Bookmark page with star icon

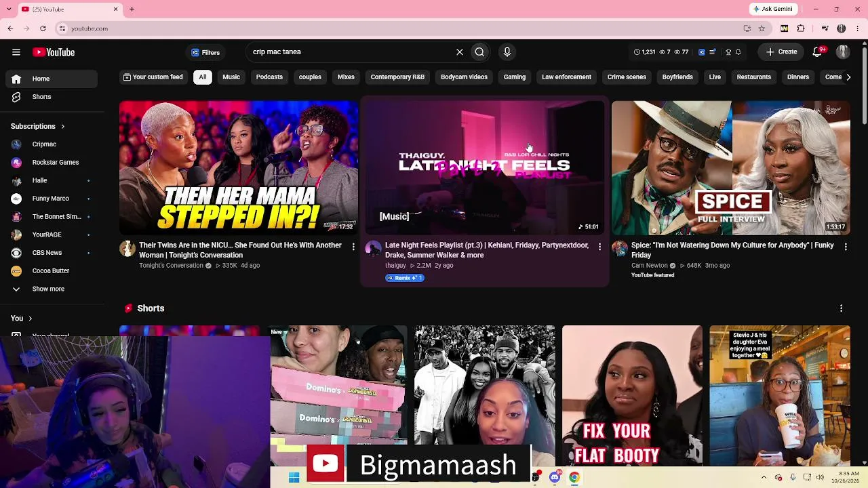[x=762, y=28]
